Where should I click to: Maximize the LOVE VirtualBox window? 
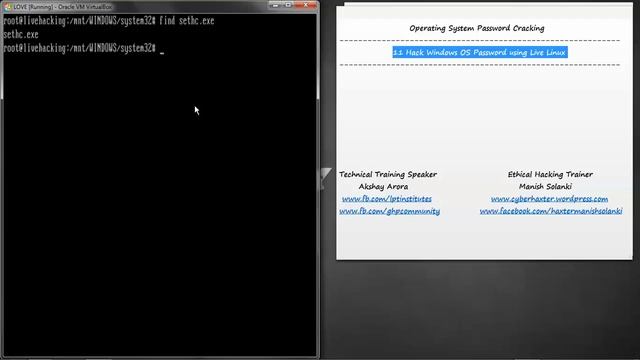click(287, 5)
